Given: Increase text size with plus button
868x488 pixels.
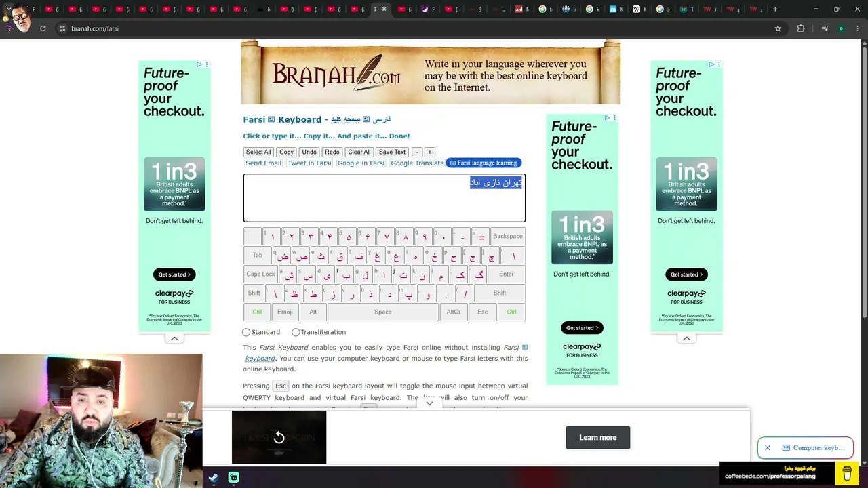Looking at the screenshot, I should [429, 152].
